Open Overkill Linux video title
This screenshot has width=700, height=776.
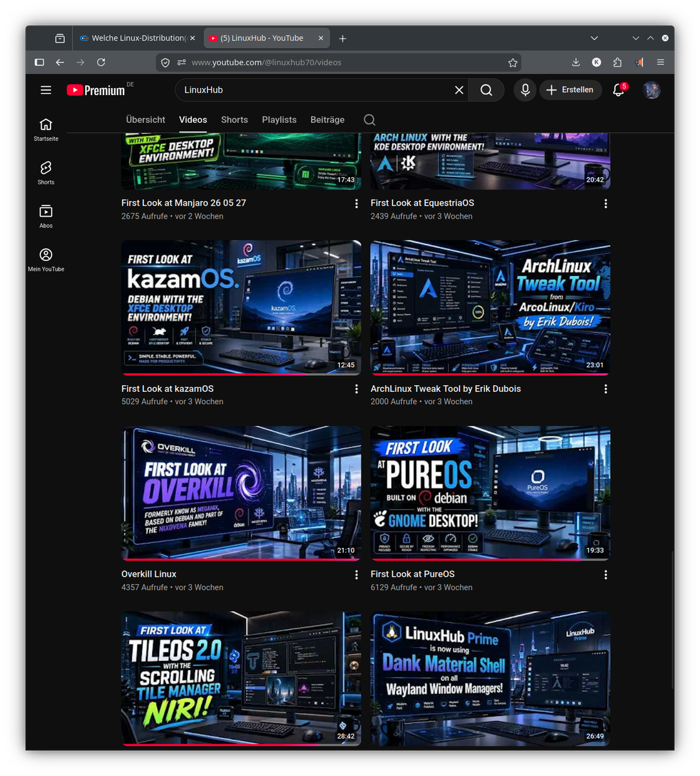coord(149,574)
